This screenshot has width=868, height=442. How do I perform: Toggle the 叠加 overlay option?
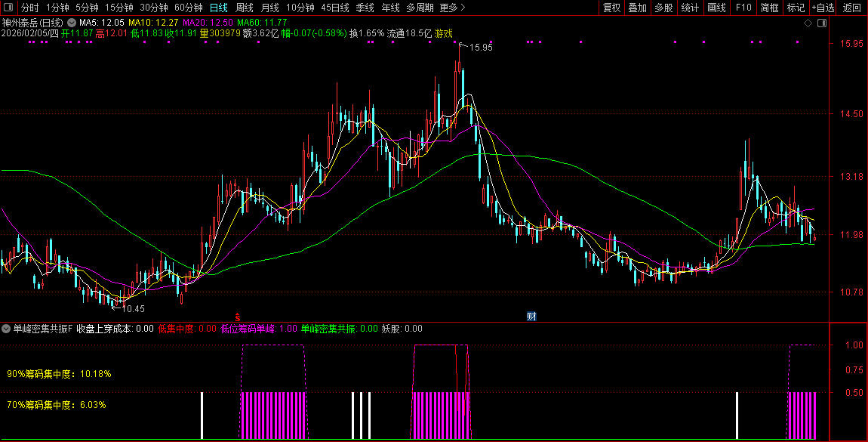pyautogui.click(x=638, y=8)
